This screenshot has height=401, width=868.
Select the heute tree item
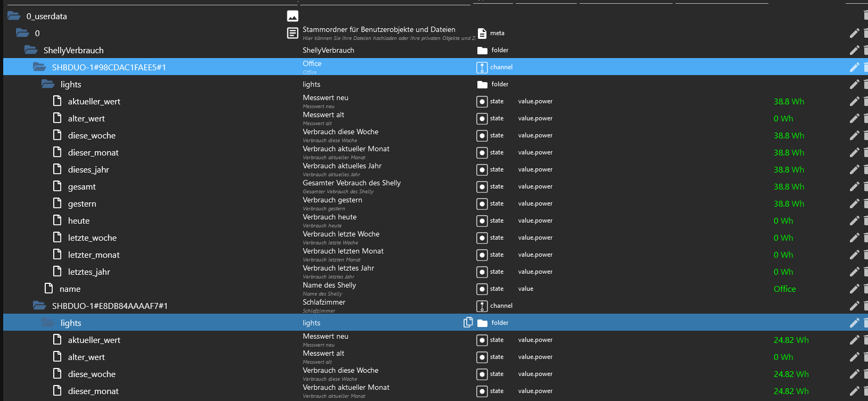coord(79,220)
